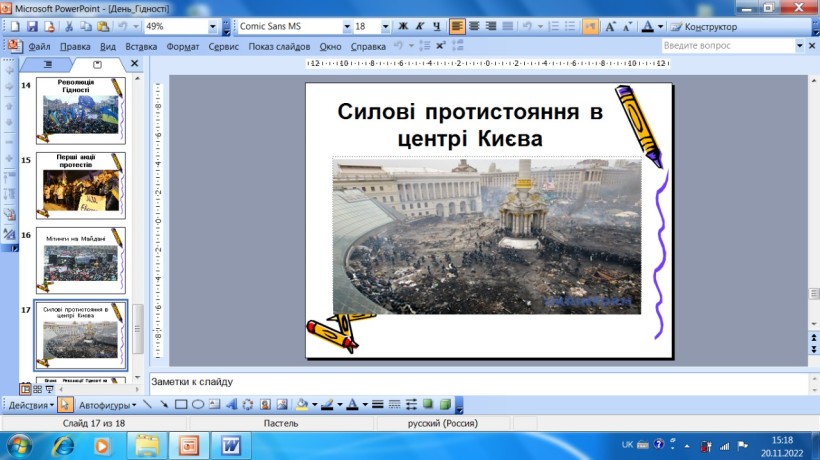
Task: Align text to the right
Action: (491, 26)
